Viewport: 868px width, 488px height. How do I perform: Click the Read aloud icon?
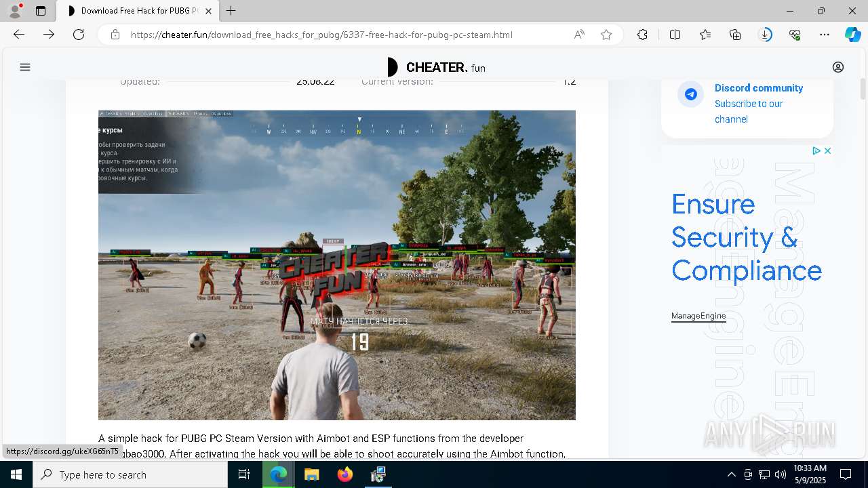point(579,35)
